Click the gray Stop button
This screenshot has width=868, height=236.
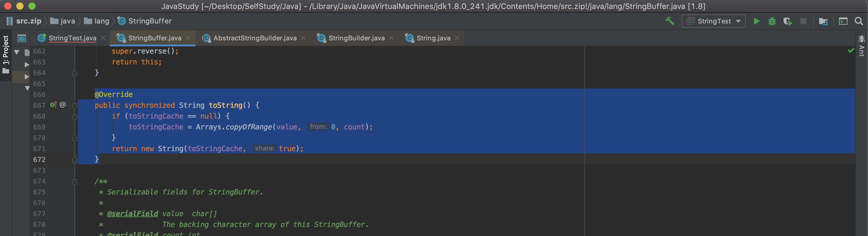[x=803, y=21]
